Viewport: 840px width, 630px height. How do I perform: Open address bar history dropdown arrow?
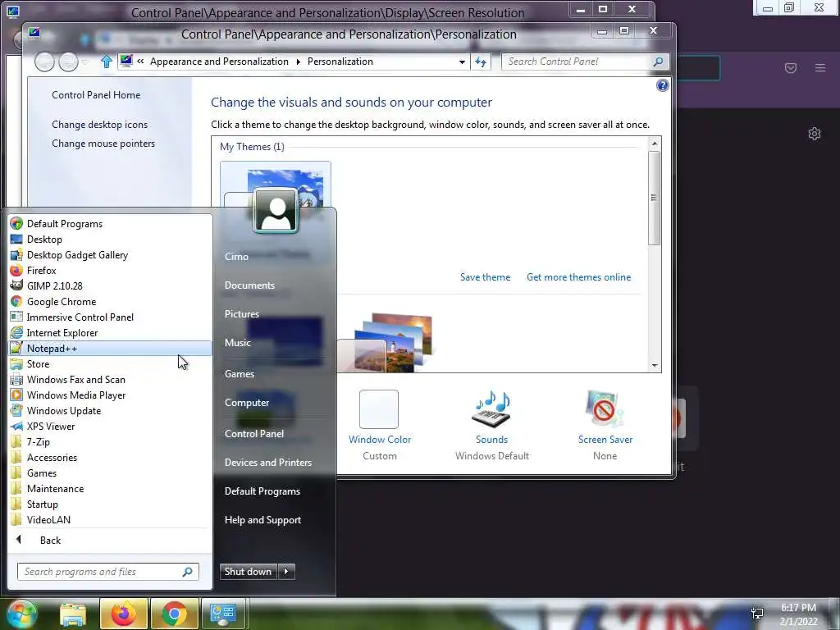462,62
